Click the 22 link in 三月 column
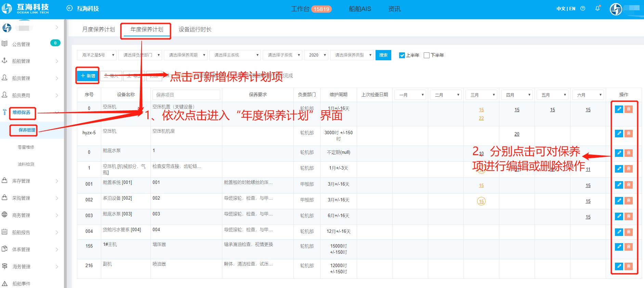The image size is (644, 288). (481, 118)
